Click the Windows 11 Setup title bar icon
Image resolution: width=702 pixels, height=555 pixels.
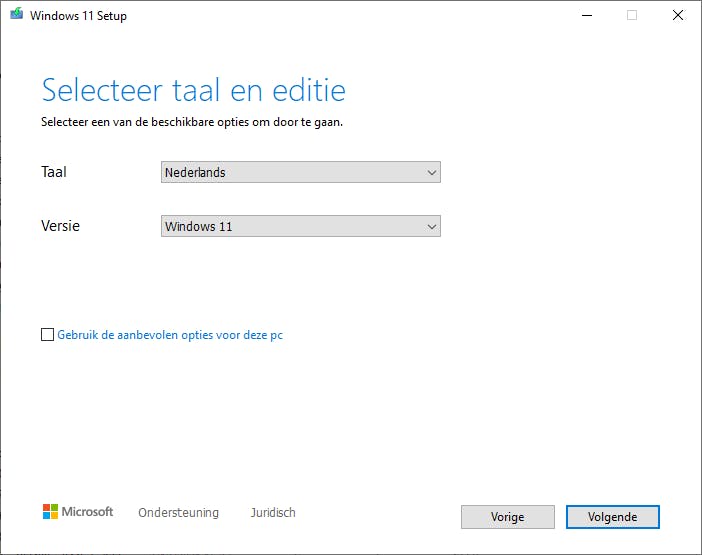(x=15, y=15)
